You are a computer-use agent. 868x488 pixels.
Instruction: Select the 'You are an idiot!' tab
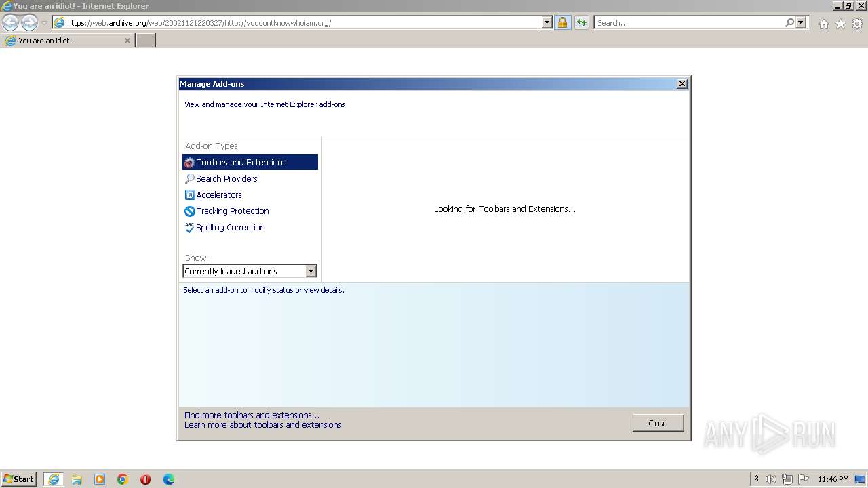pos(67,41)
